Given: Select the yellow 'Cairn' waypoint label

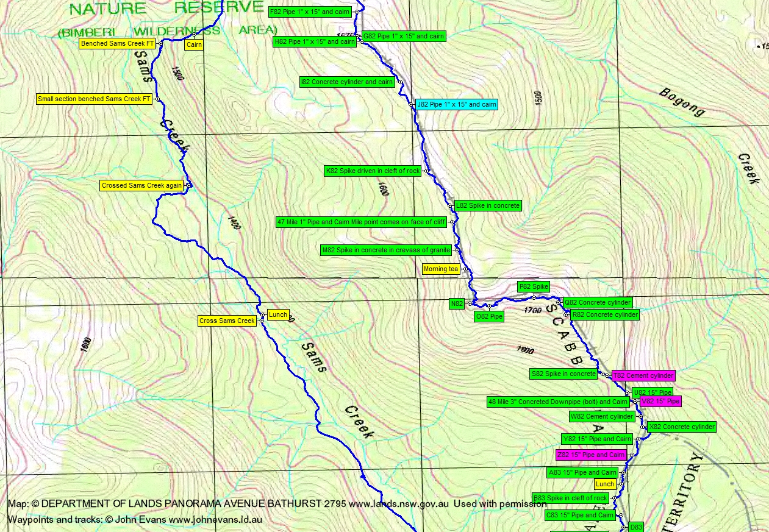Looking at the screenshot, I should point(194,44).
